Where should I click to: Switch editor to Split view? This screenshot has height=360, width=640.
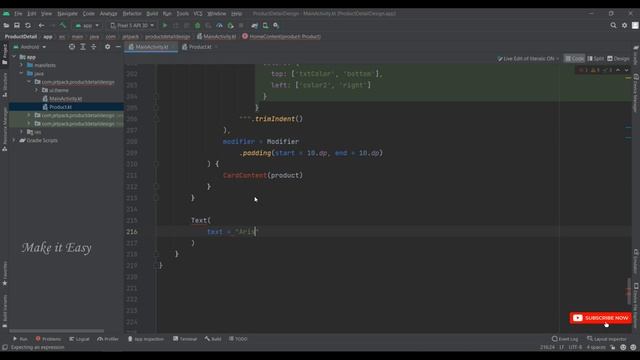click(x=596, y=59)
